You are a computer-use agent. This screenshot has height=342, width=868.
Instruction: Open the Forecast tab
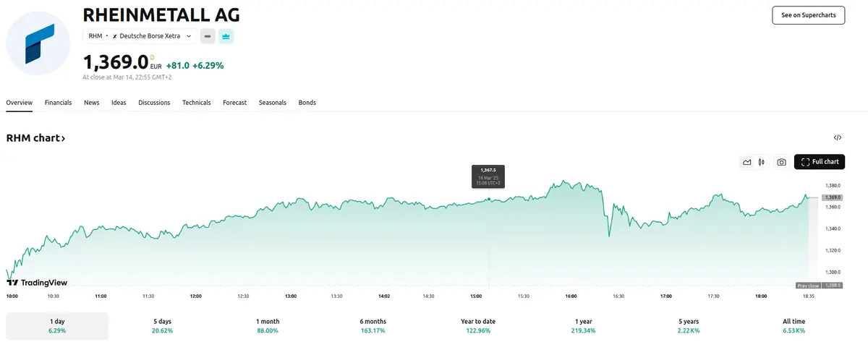[x=235, y=103]
